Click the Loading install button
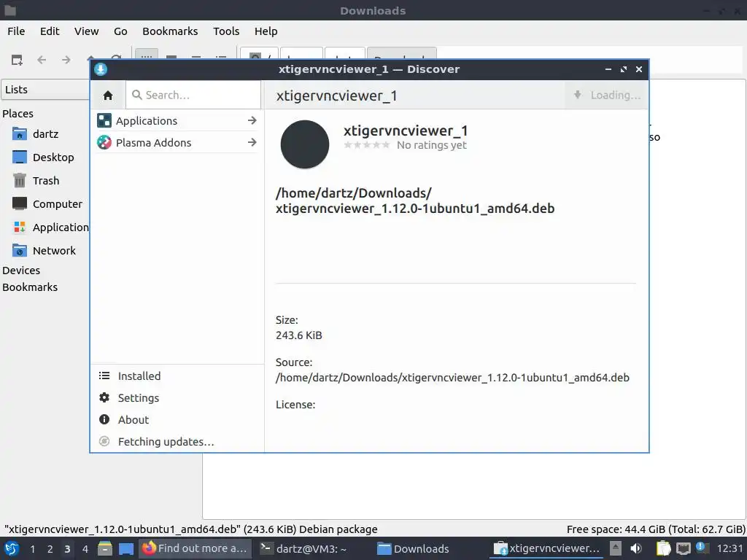Image resolution: width=747 pixels, height=560 pixels. click(x=606, y=96)
